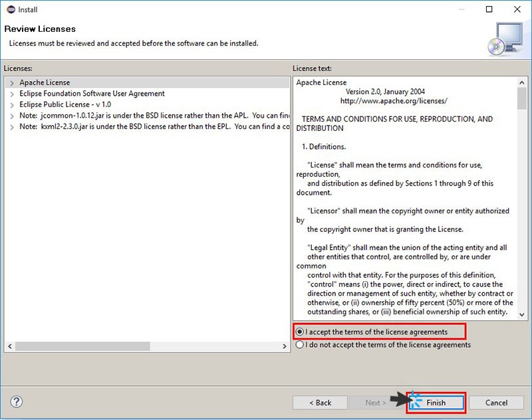The image size is (532, 420).
Task: Expand Eclipse Foundation Software User Agreement
Action: click(12, 94)
